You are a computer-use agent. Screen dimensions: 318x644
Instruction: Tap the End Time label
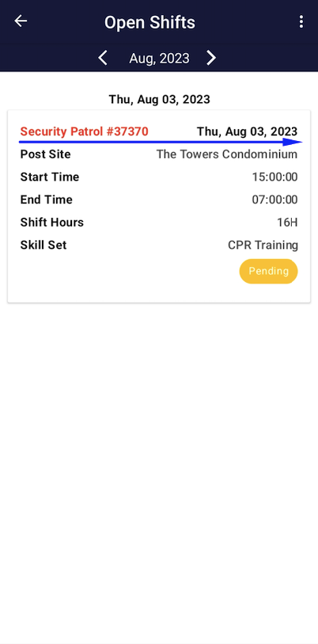(x=47, y=200)
